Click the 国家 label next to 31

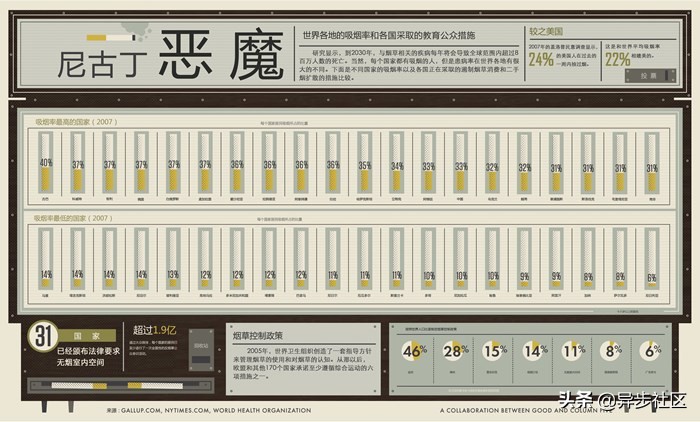pos(87,336)
